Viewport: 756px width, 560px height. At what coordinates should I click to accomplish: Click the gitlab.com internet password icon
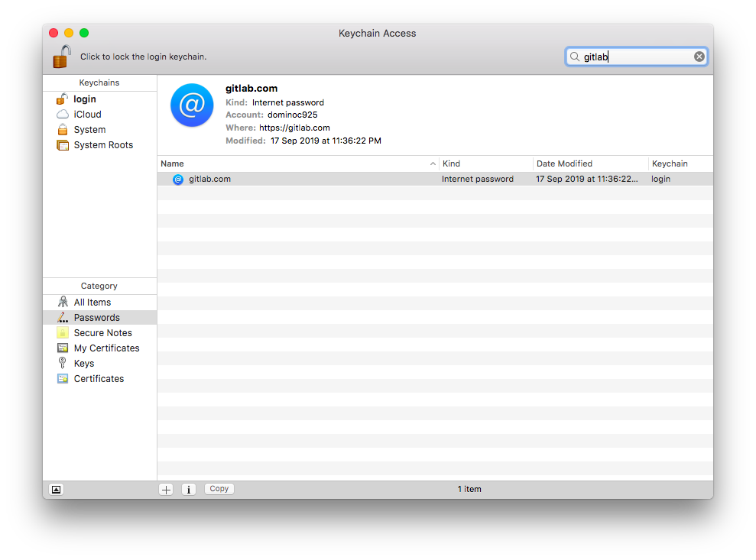178,179
